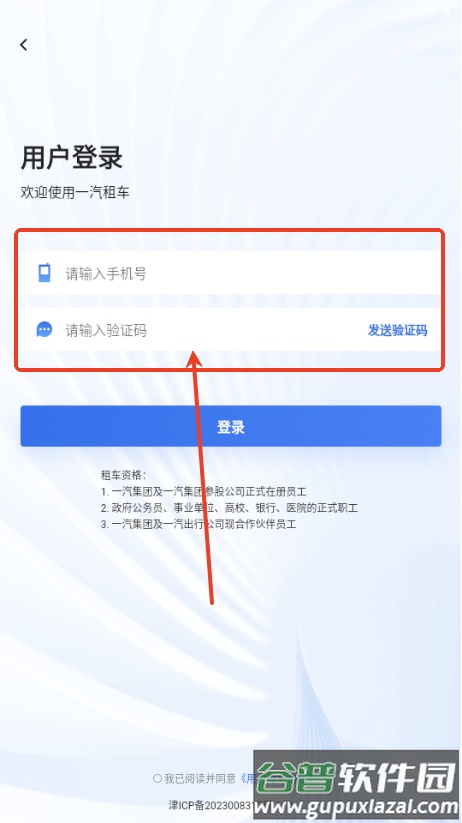
Task: Click the blue 登录 login button
Action: (231, 426)
